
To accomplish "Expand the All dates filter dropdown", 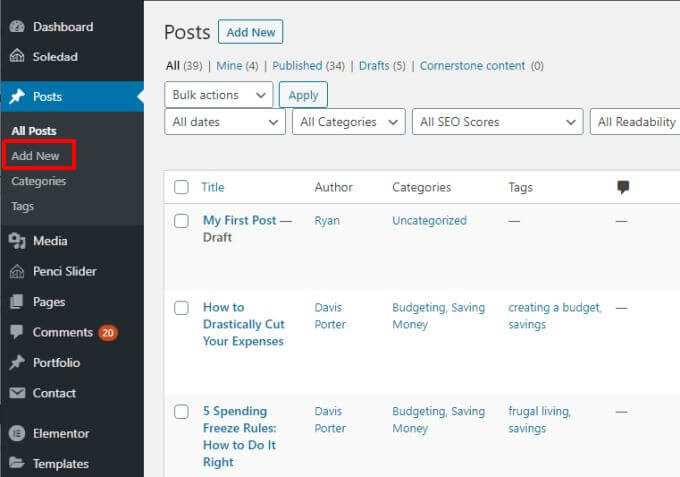I will click(225, 122).
